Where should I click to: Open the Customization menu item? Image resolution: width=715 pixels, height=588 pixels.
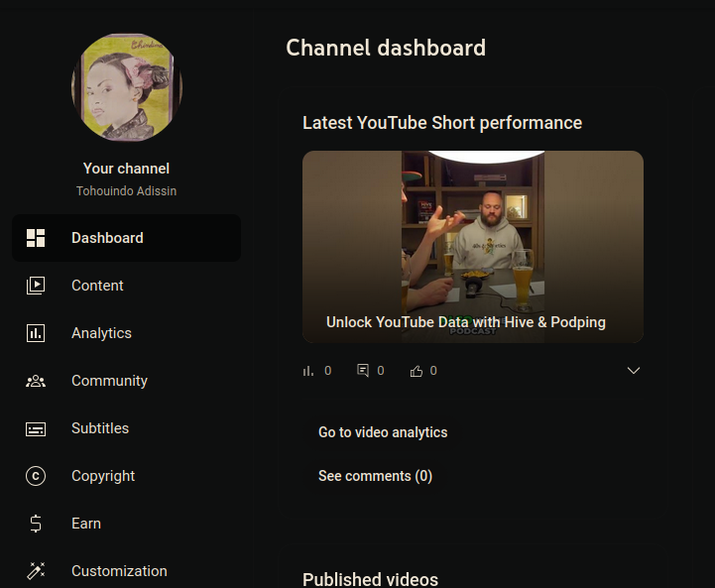tap(126, 571)
